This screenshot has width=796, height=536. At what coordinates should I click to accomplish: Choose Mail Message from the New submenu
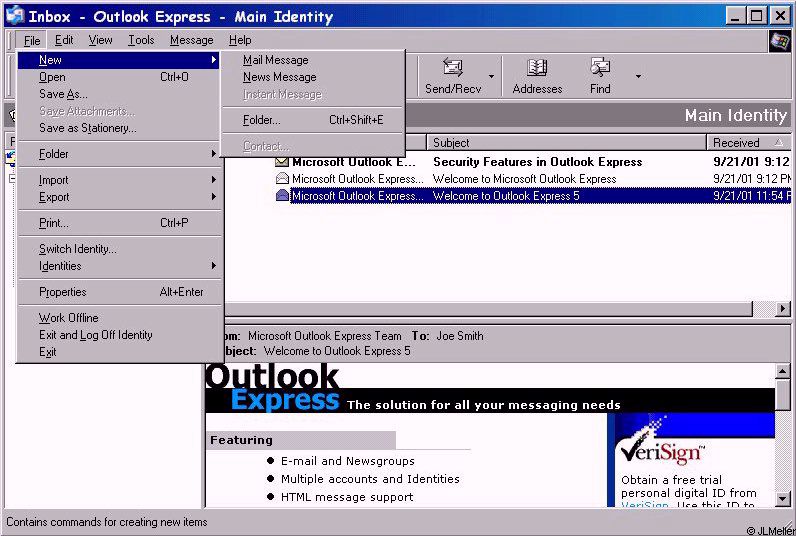pos(313,60)
